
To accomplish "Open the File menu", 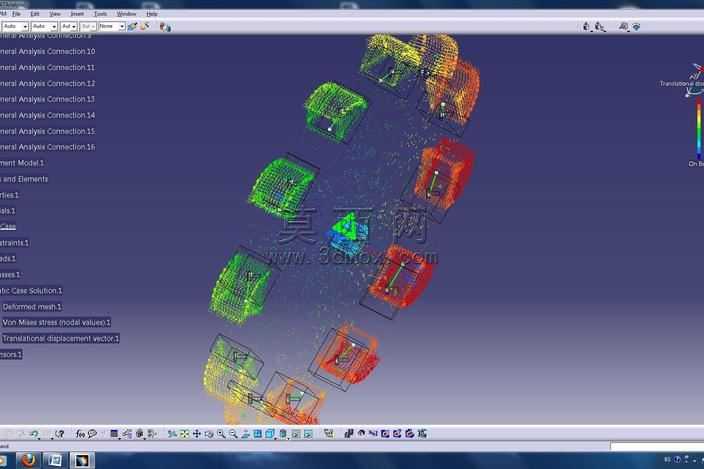I will 16,14.
